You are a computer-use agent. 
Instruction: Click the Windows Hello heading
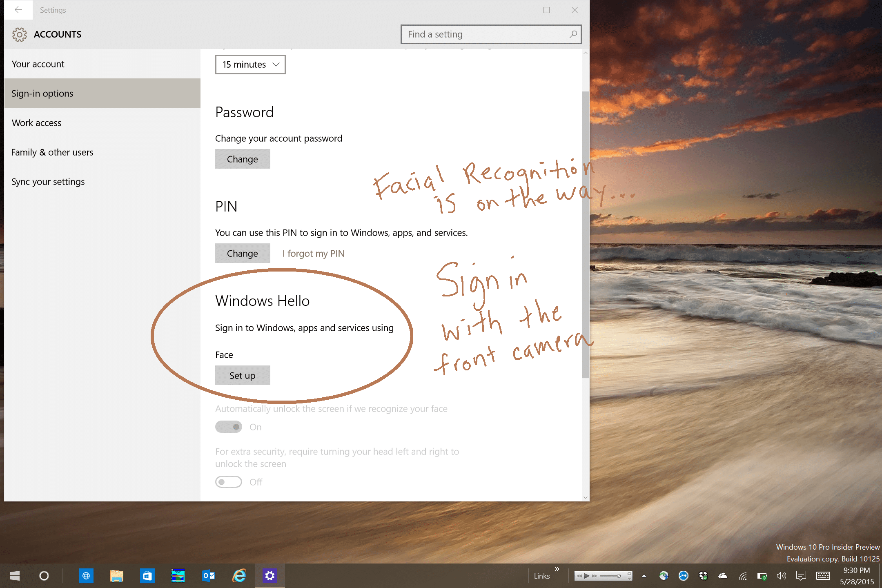coord(262,301)
